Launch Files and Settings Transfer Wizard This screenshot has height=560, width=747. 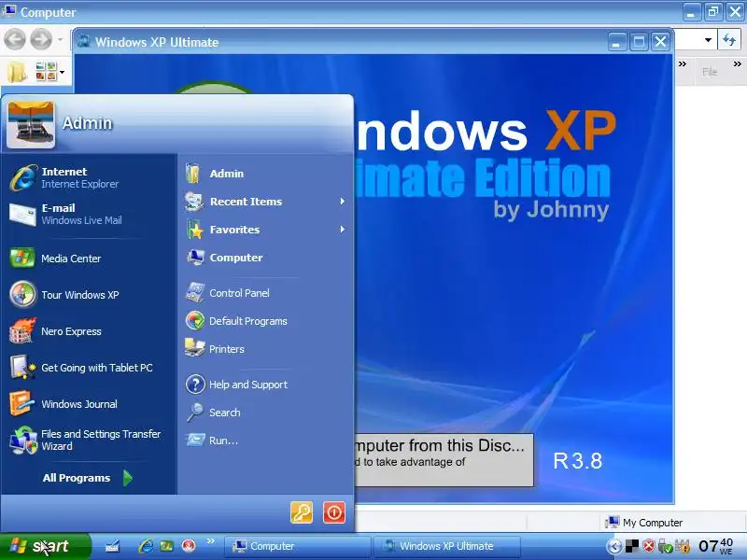88,440
